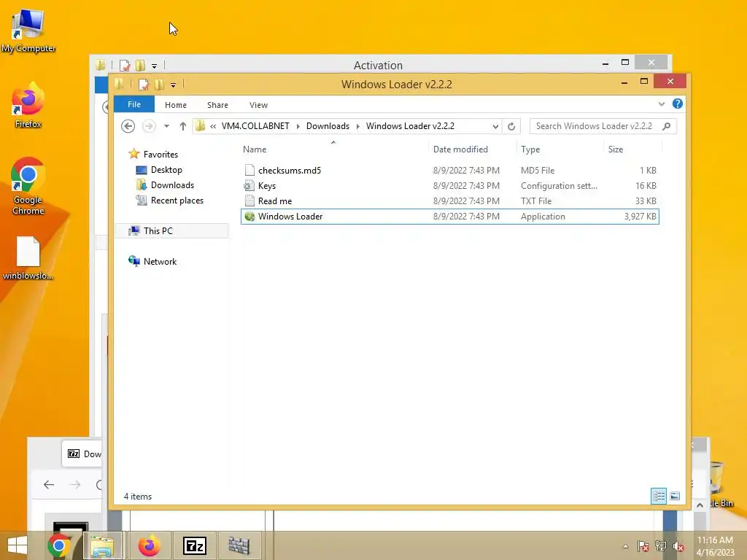Open the Home ribbon tab
747x560 pixels.
pyautogui.click(x=175, y=105)
